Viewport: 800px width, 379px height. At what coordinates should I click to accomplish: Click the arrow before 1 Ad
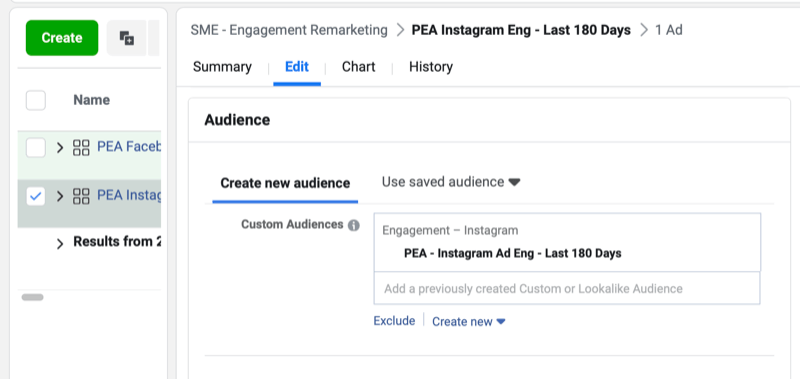(644, 30)
